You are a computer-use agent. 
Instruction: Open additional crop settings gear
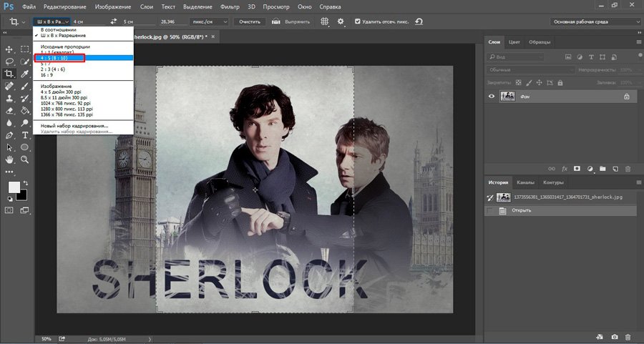point(341,21)
